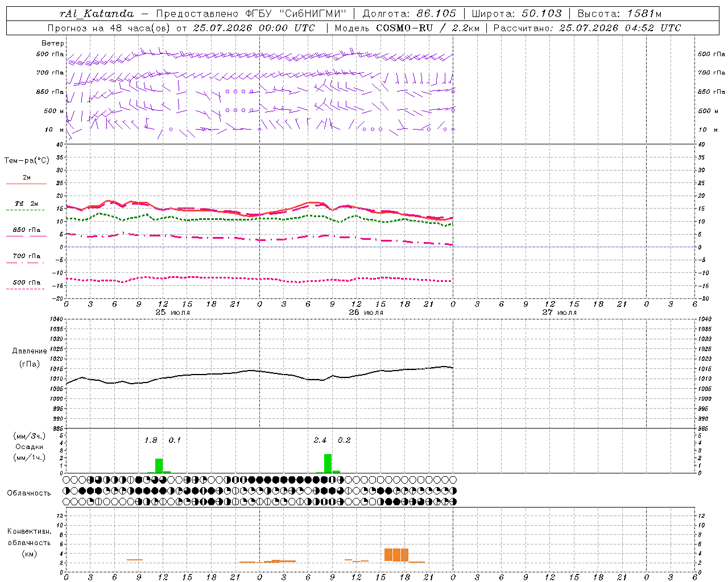Click the Облачность cloudiness row label
Viewport: 728px width, 582px height.
pyautogui.click(x=29, y=493)
